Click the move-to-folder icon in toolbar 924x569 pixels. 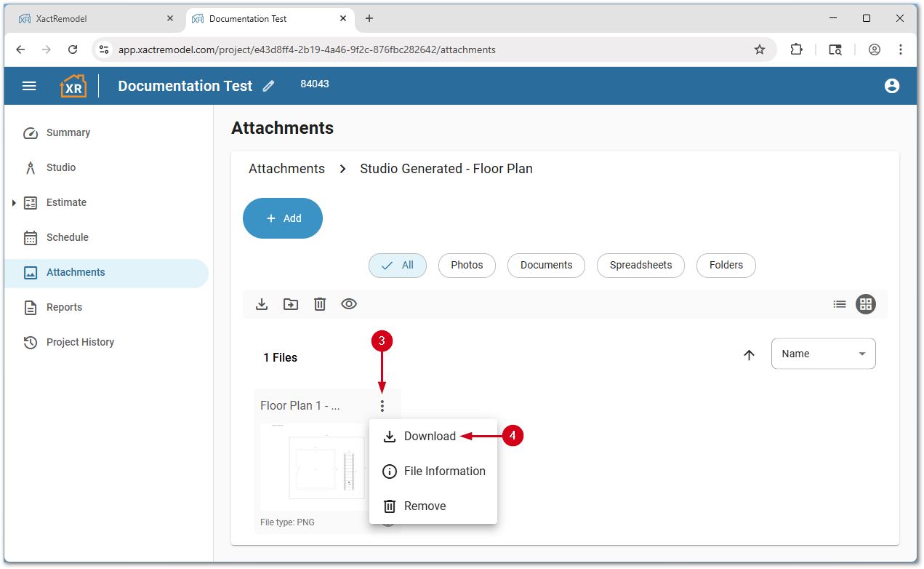(291, 304)
